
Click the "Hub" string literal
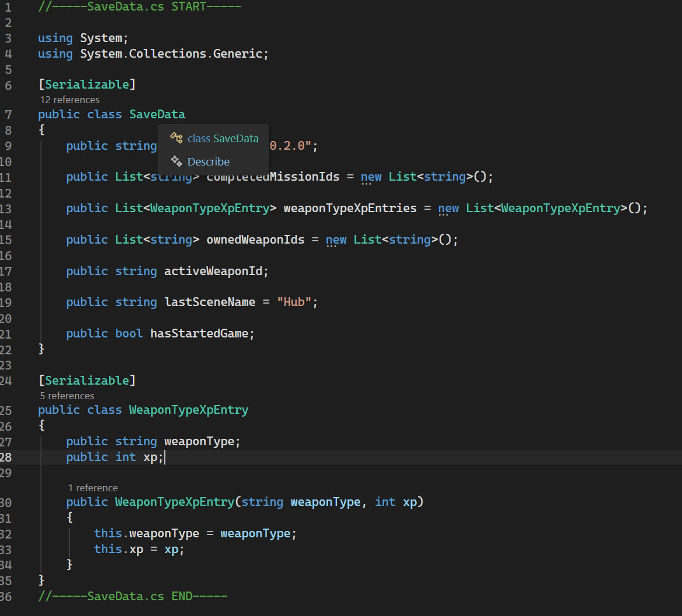pyautogui.click(x=294, y=302)
